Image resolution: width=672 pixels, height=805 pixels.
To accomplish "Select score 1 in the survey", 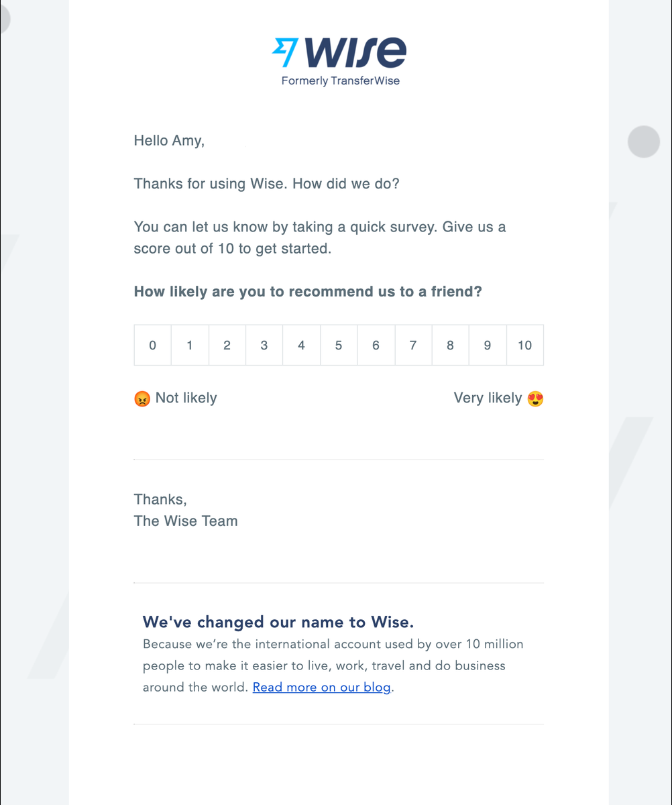I will pos(190,345).
